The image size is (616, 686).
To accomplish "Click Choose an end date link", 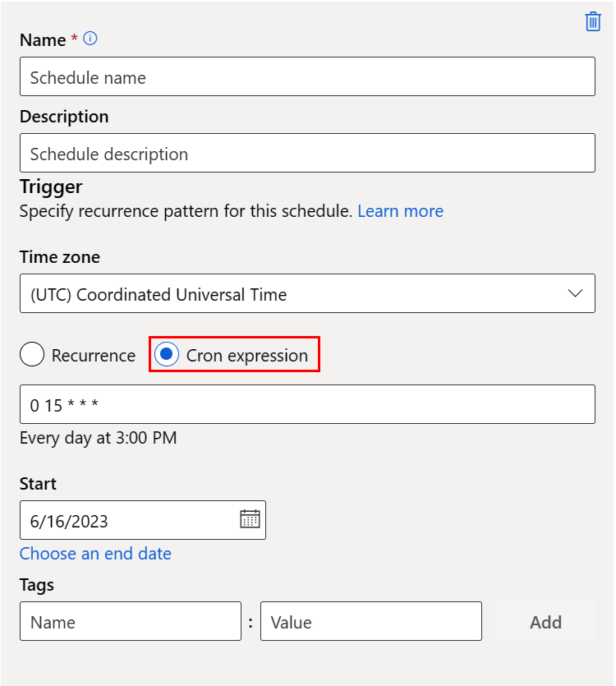I will click(x=95, y=553).
